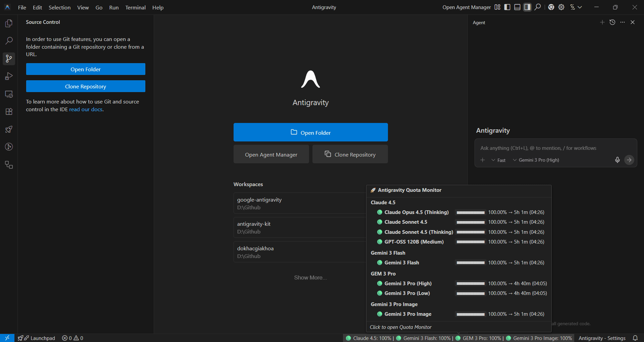Viewport: 644px width, 342px height.
Task: Open the Terminal menu
Action: point(135,7)
